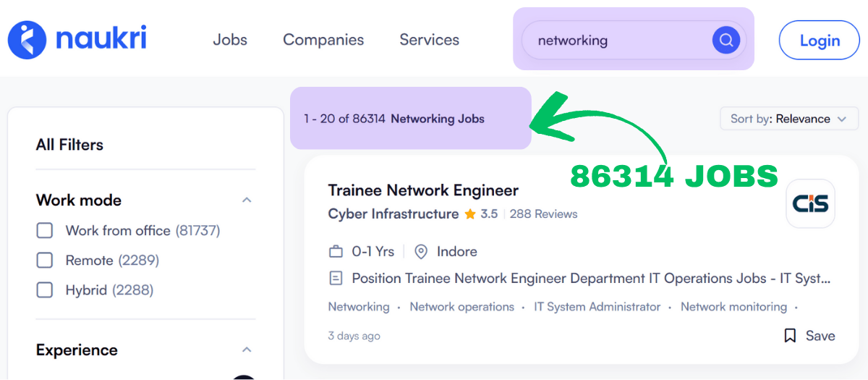Open the Services menu
This screenshot has width=868, height=380.
point(429,40)
